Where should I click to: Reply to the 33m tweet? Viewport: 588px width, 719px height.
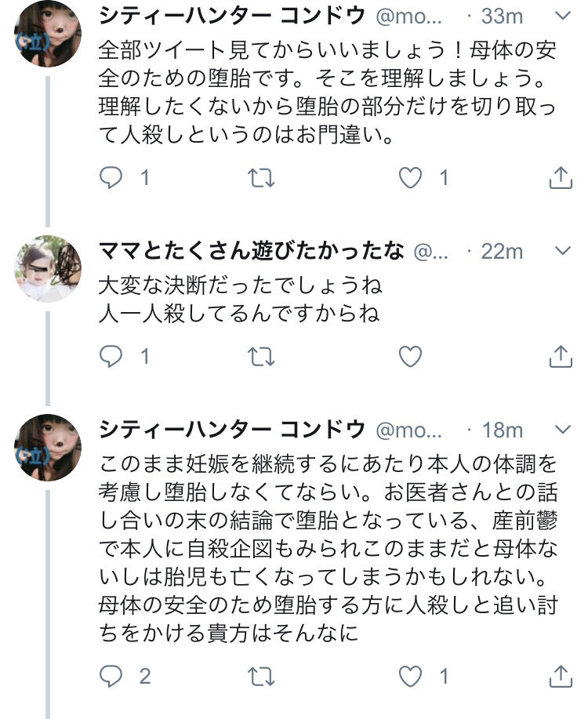(112, 178)
